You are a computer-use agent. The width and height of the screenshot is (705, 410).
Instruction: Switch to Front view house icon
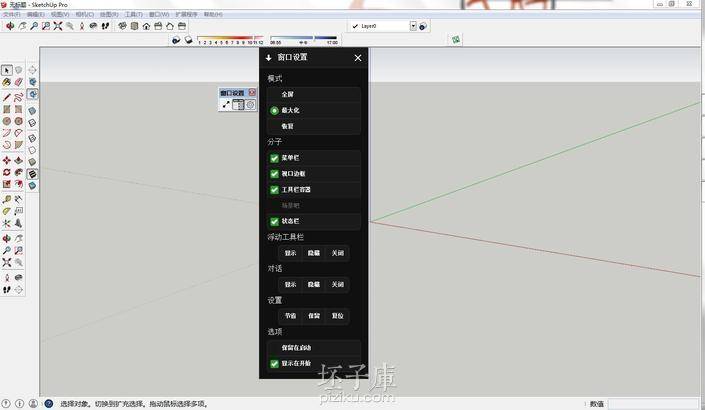(146, 26)
